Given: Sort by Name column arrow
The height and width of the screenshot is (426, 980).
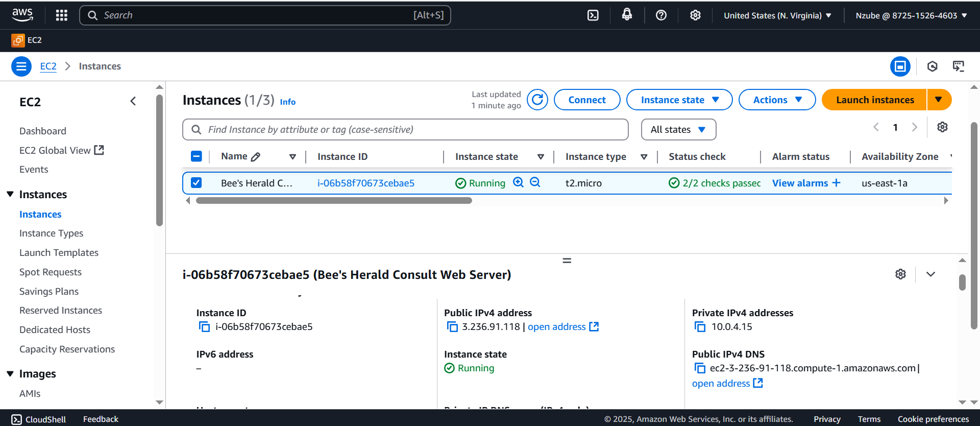Looking at the screenshot, I should 292,157.
